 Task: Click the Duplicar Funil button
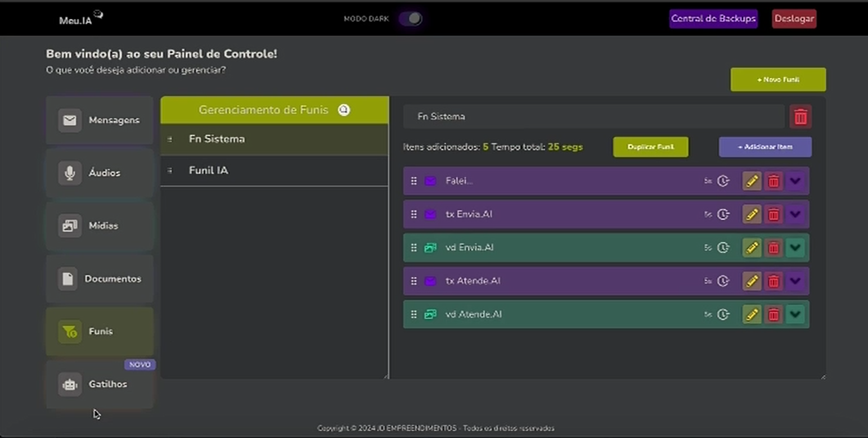click(650, 147)
